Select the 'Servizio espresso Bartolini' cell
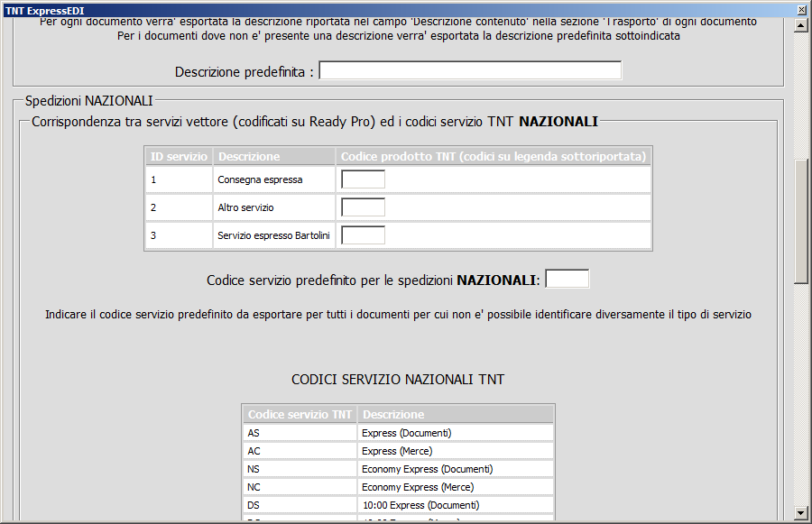Viewport: 812px width, 524px height. pyautogui.click(x=274, y=235)
